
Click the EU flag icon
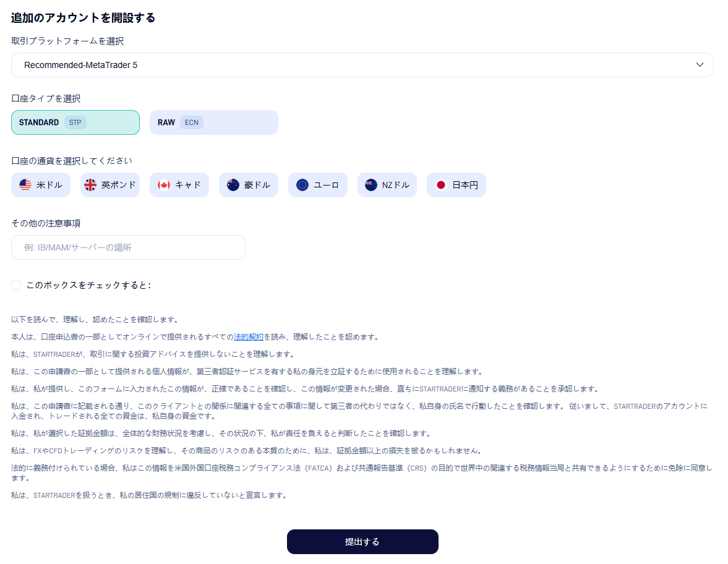pyautogui.click(x=302, y=185)
